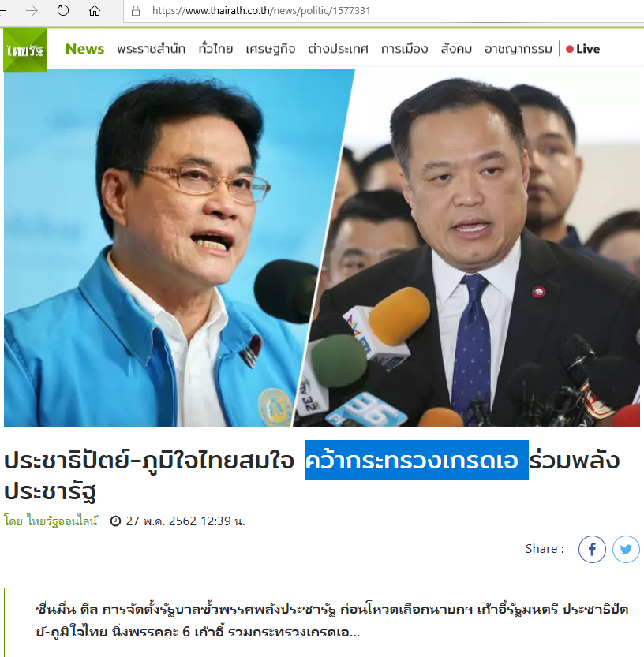The height and width of the screenshot is (657, 644).
Task: Open the สังคม section
Action: click(456, 49)
